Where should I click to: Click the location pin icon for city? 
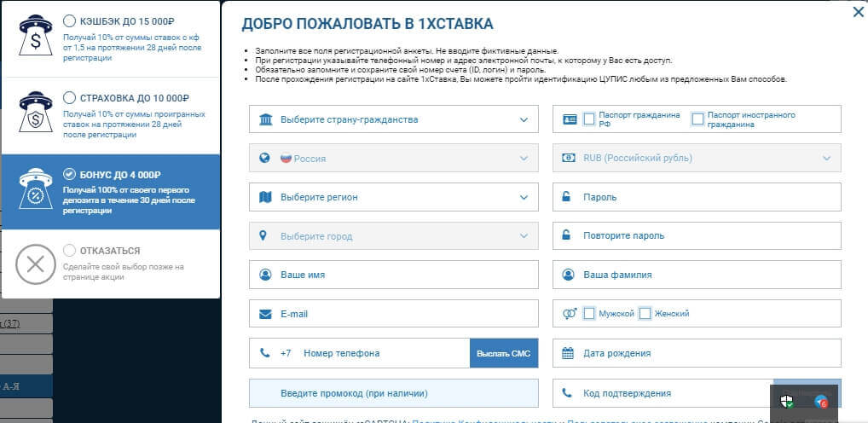(263, 236)
